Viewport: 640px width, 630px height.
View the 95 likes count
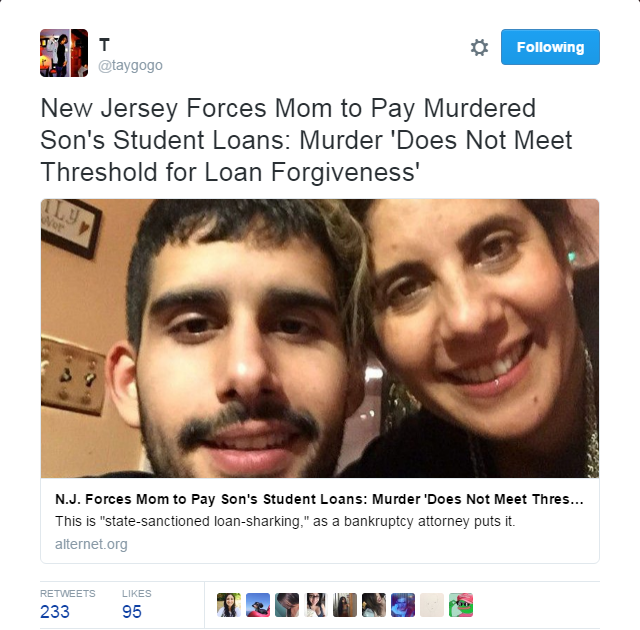point(131,612)
